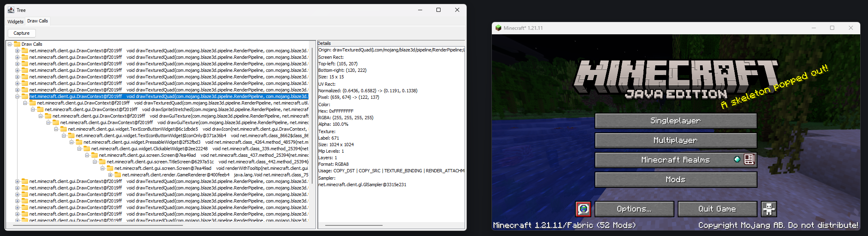Click 'Format: RGBA8' detail line
Screen dimensions: 868x236
tap(333, 164)
